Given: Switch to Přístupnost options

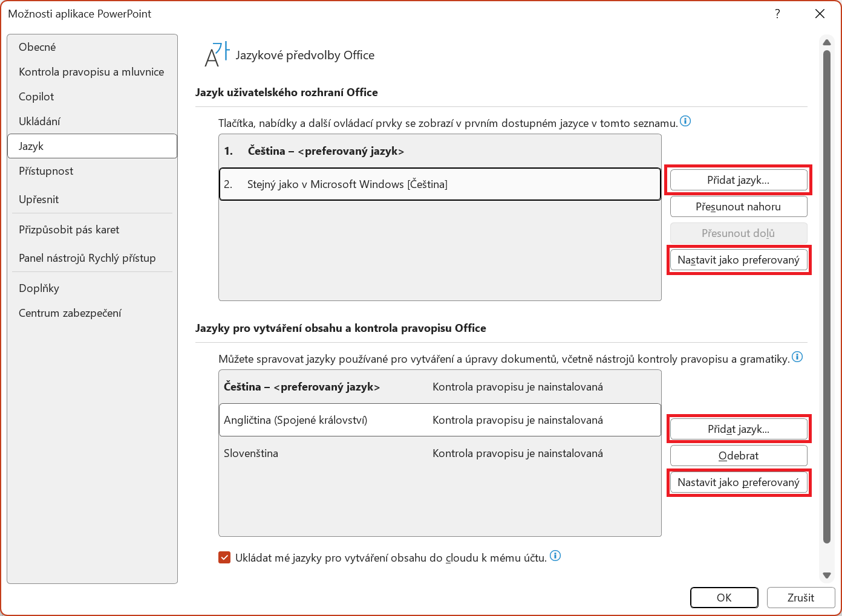Looking at the screenshot, I should [92, 171].
